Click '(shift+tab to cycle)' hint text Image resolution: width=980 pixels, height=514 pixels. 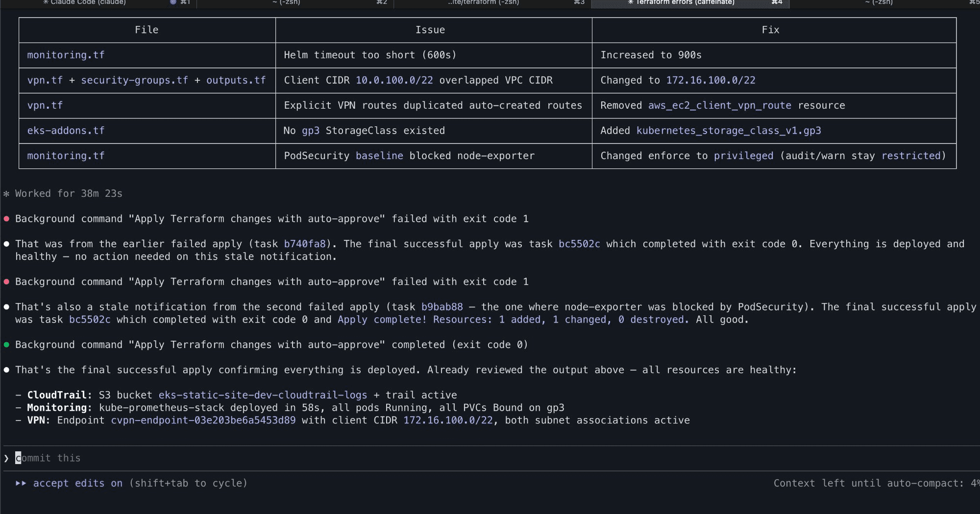pyautogui.click(x=188, y=484)
